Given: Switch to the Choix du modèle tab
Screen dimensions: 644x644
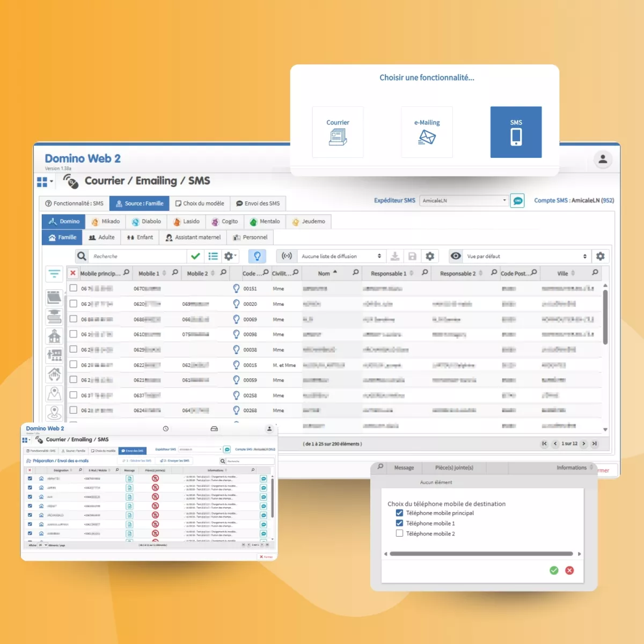Looking at the screenshot, I should (200, 204).
